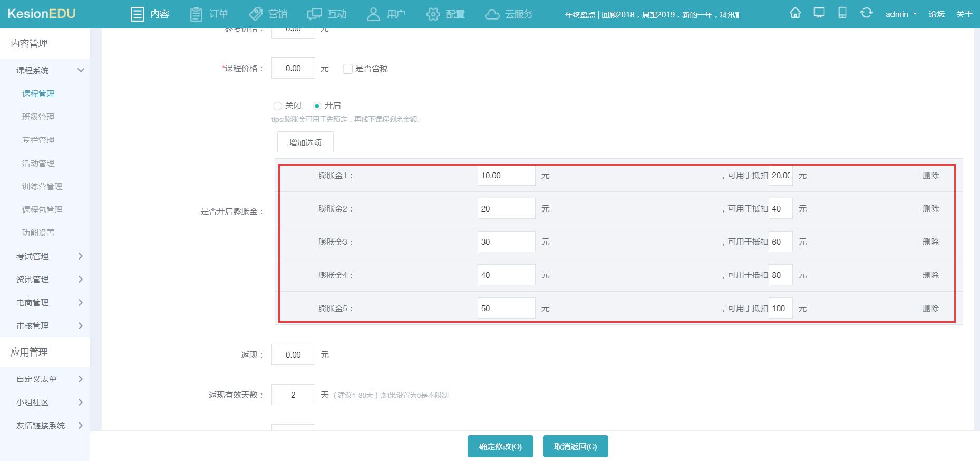
Task: Click the refresh cache icon
Action: tap(866, 13)
